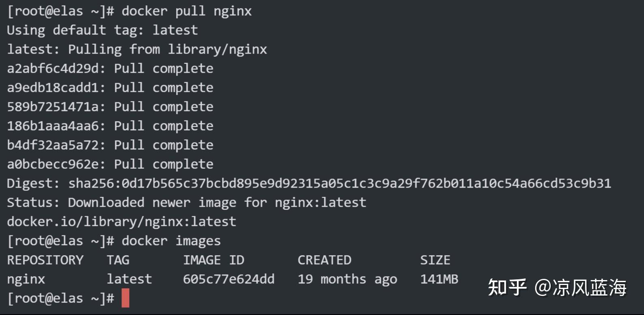Click the layer ID 589b7251471a
Viewport: 644px width, 315px height.
pyautogui.click(x=53, y=107)
